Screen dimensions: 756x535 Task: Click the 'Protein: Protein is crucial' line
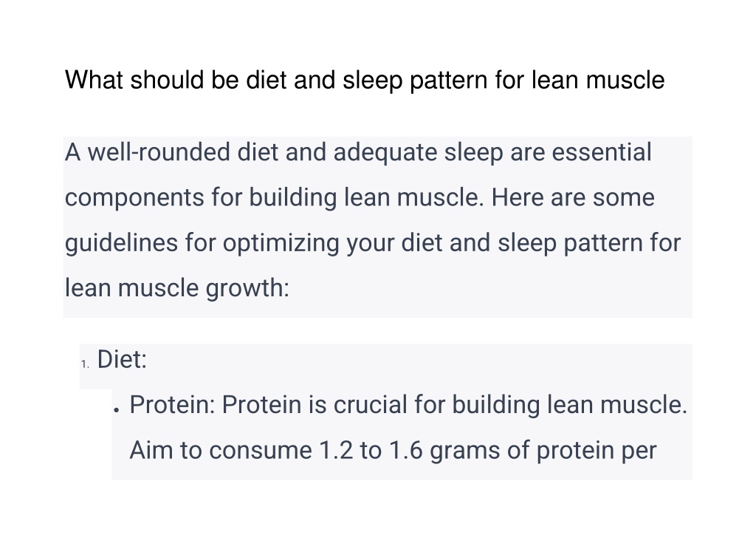(x=408, y=405)
